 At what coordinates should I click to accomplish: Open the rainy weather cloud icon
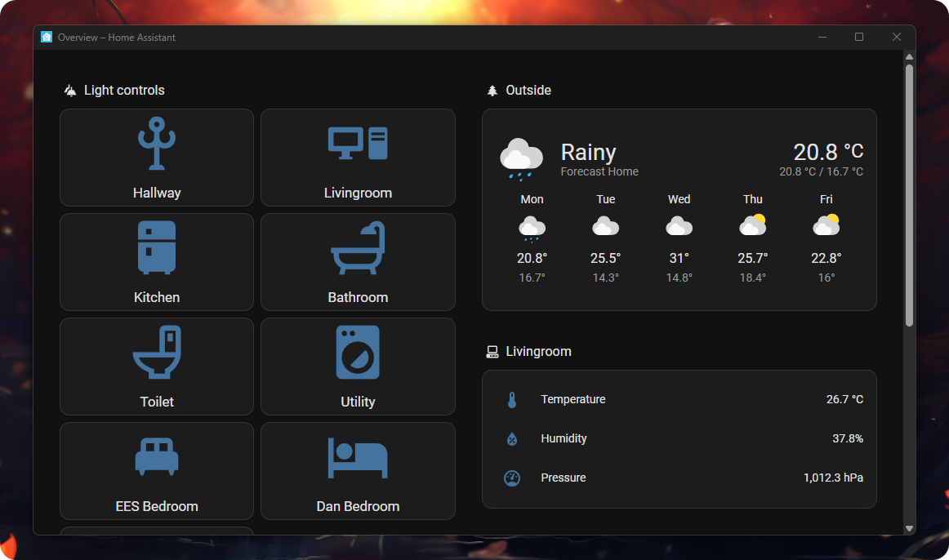tap(521, 158)
